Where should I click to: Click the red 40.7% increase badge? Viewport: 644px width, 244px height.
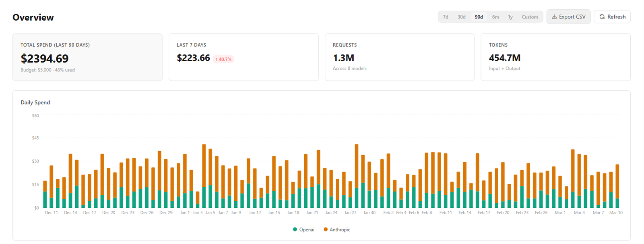(x=223, y=59)
